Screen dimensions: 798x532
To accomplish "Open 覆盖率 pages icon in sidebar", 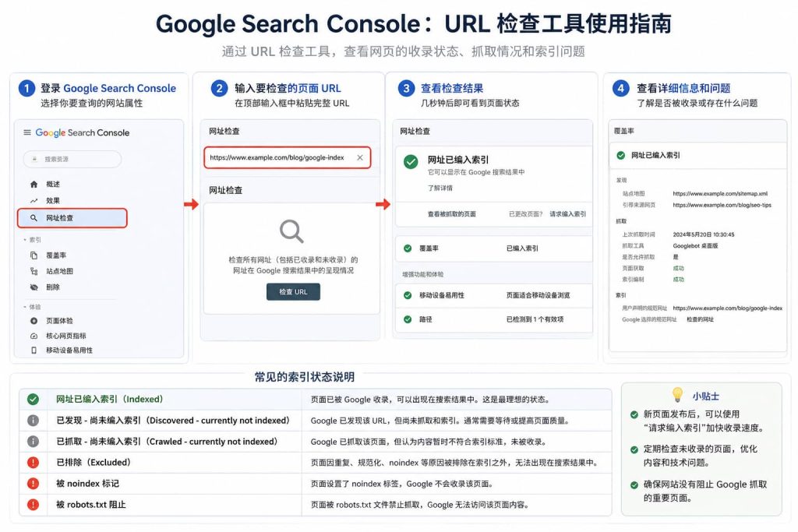I will (34, 255).
